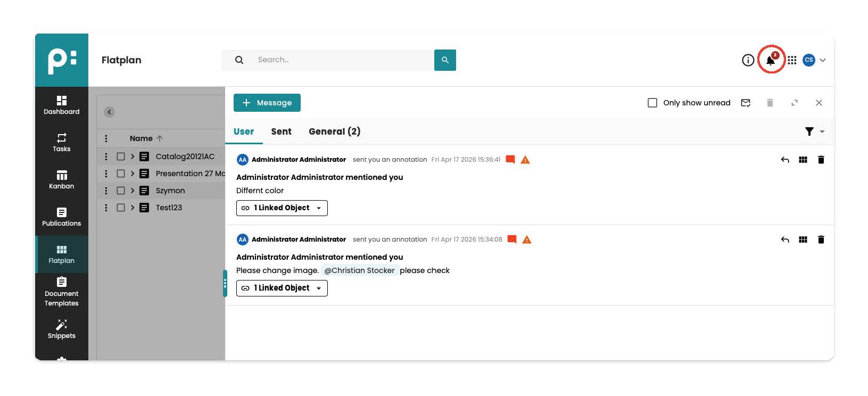This screenshot has width=868, height=396.
Task: Expand the user account menu chevron
Action: [823, 60]
